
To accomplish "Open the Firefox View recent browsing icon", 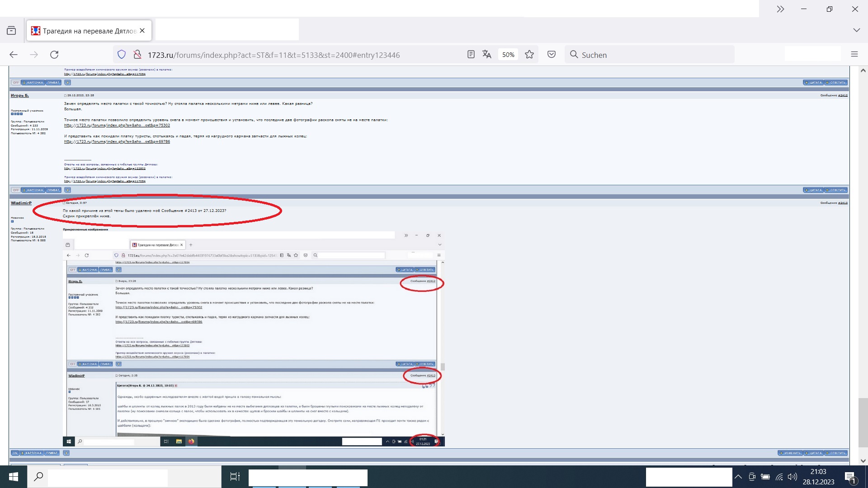I will [11, 30].
